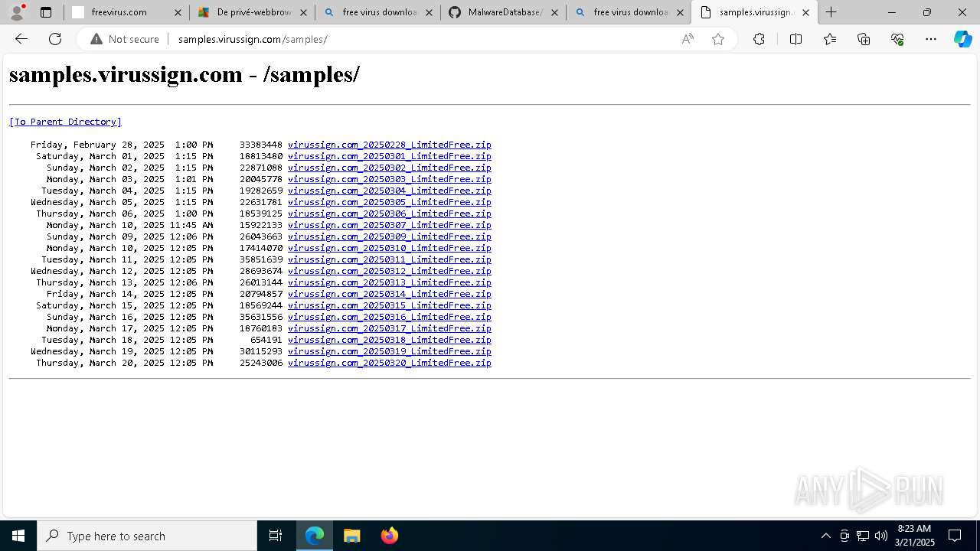980x551 pixels.
Task: Open the Windows Start menu
Action: [18, 536]
